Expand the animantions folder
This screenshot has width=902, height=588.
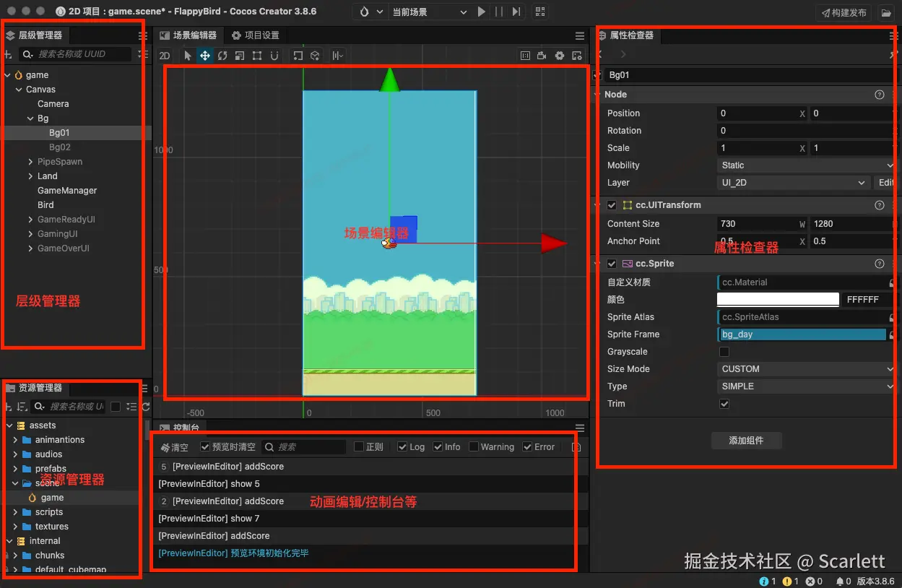pos(16,440)
